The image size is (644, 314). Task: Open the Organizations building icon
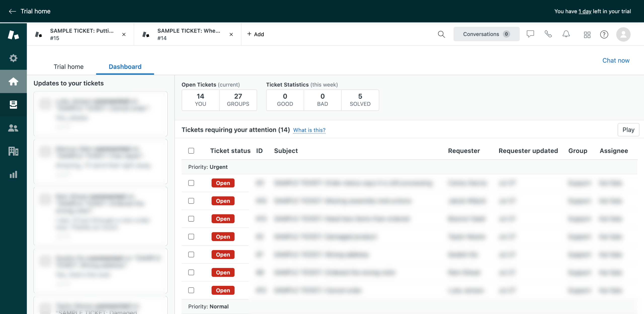[13, 151]
